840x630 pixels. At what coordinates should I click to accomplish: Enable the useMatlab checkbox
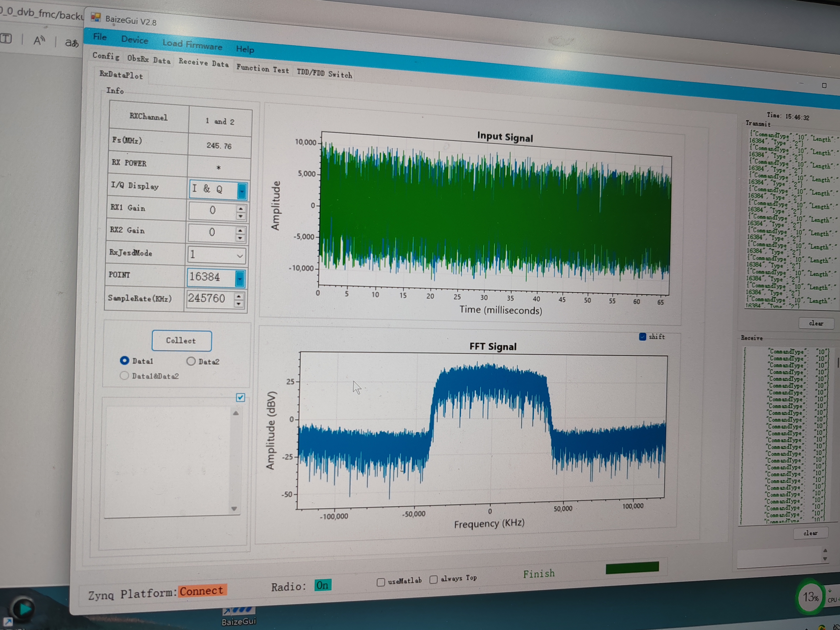point(381,582)
